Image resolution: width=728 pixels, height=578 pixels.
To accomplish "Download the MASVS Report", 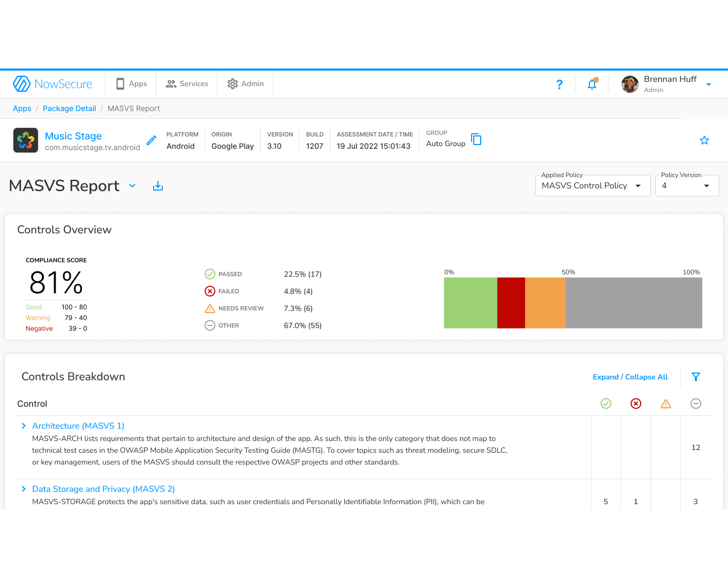I will 158,186.
